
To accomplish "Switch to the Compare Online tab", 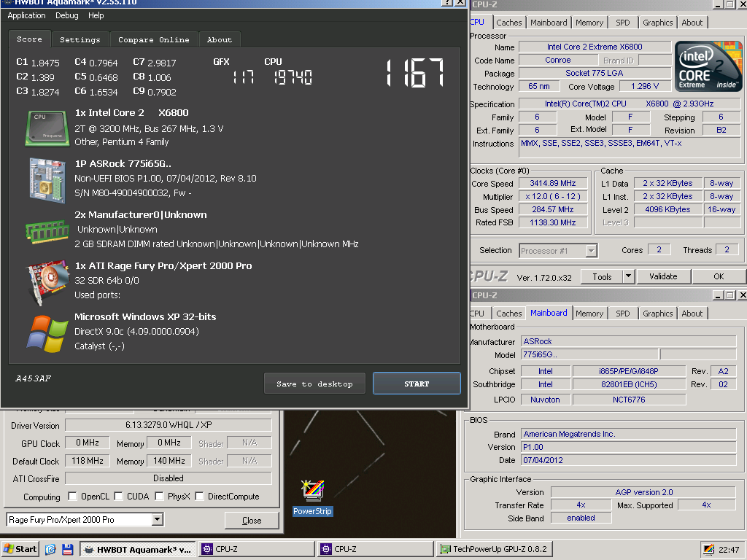I will pyautogui.click(x=153, y=39).
